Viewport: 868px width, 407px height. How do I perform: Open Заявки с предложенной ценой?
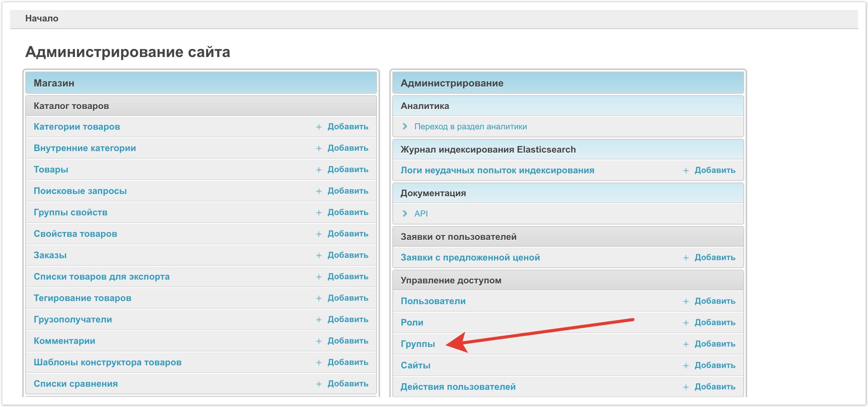click(470, 257)
